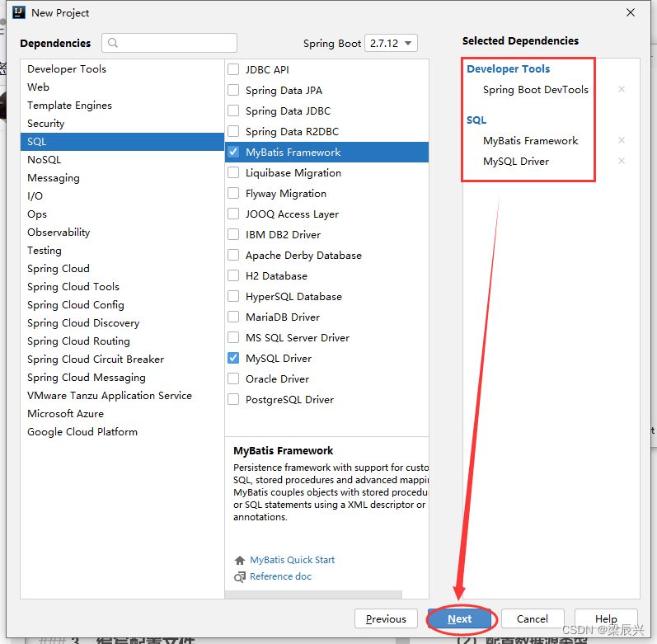Open Template Engines category
657x644 pixels.
coord(122,106)
